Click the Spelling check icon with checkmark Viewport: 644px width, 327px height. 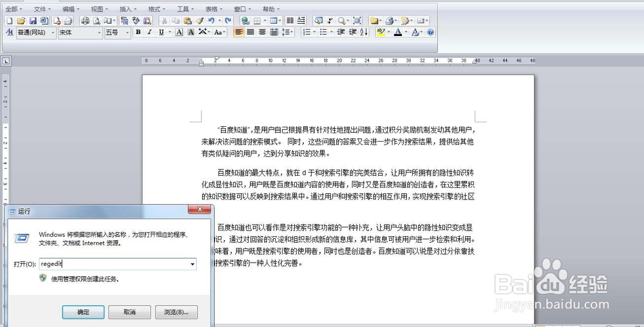[136, 21]
